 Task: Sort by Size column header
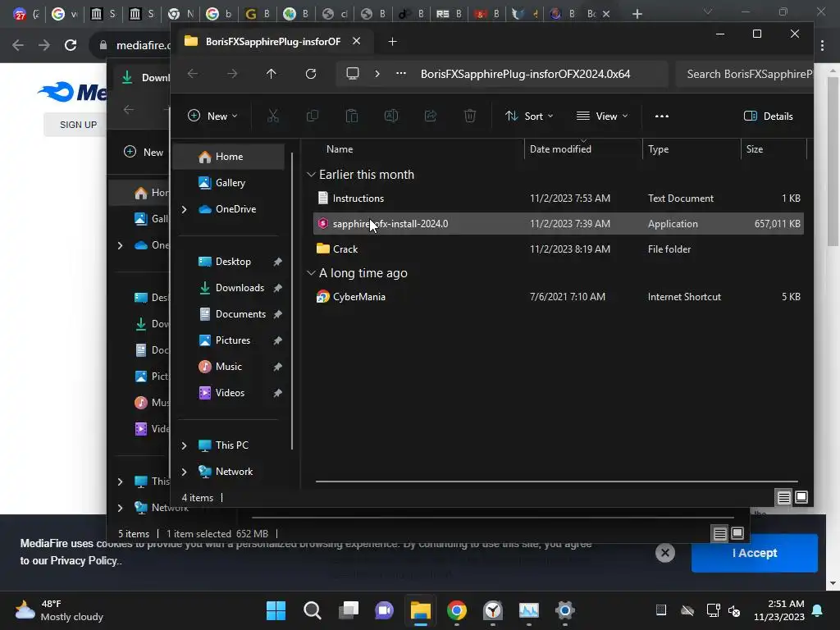755,149
